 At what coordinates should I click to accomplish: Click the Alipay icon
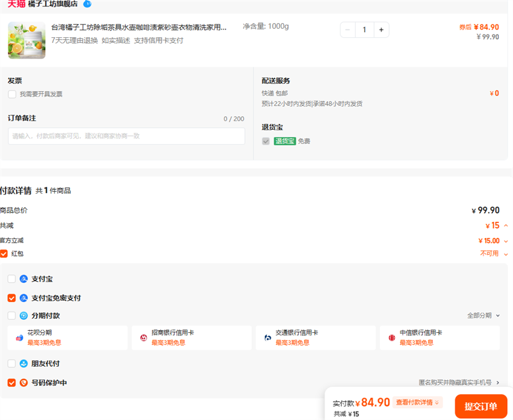24,279
